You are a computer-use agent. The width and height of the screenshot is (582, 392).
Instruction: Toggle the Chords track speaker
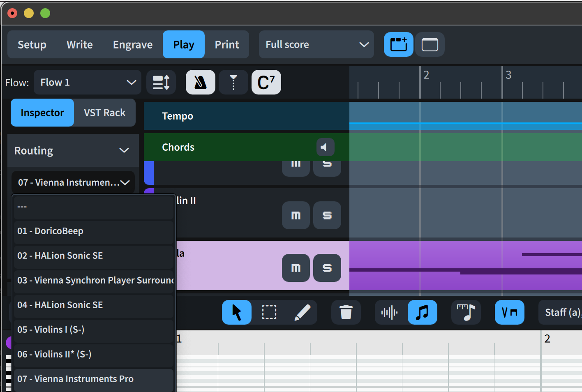coord(325,147)
